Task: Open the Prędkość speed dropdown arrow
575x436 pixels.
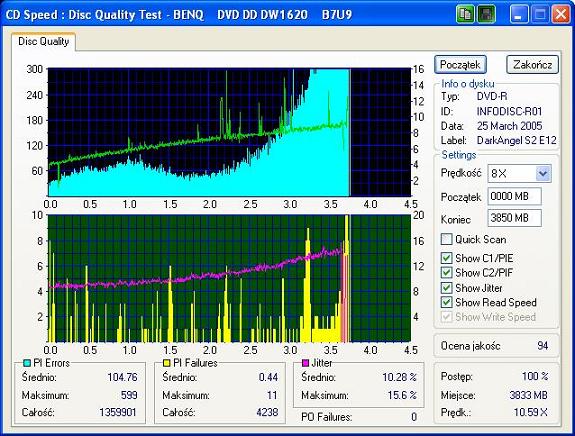Action: coord(543,173)
